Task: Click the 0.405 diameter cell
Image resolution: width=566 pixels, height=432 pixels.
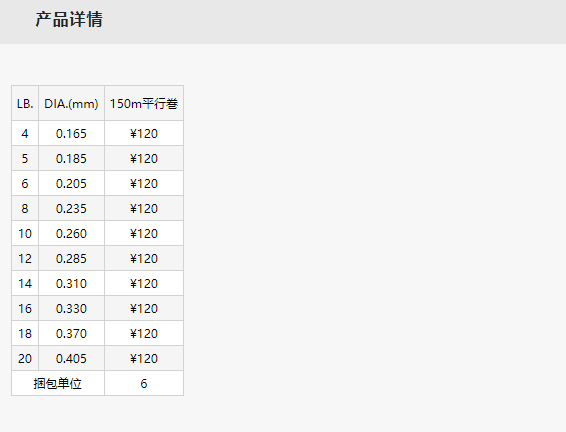Action: [x=71, y=358]
